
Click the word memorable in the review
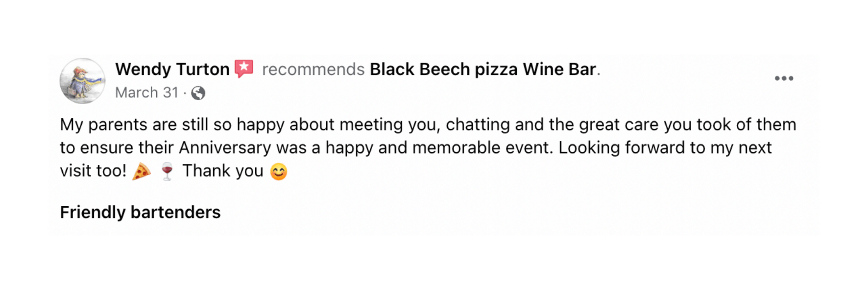point(457,148)
